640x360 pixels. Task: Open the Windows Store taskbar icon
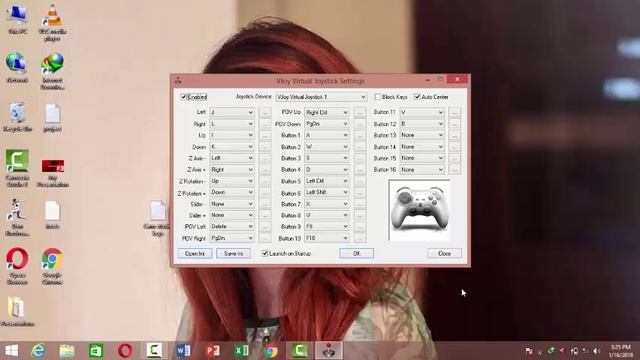[x=96, y=351]
